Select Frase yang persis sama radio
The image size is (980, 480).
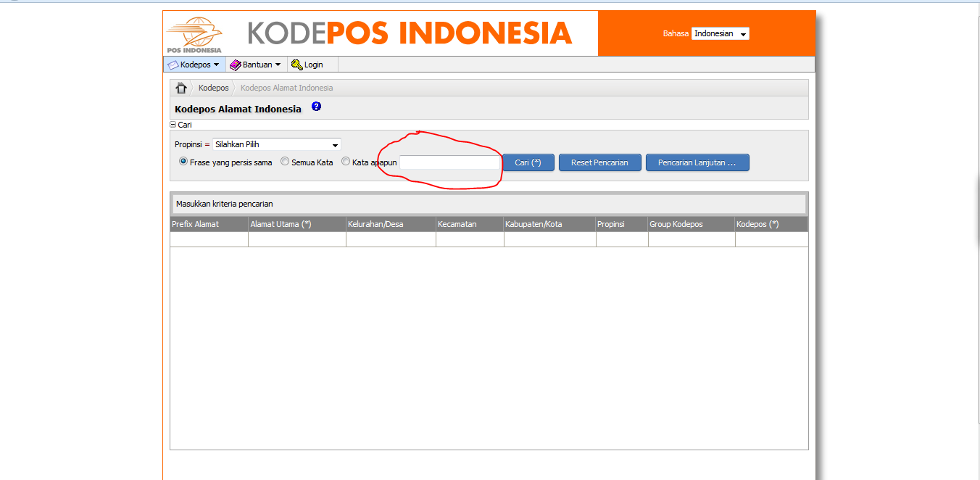[183, 162]
